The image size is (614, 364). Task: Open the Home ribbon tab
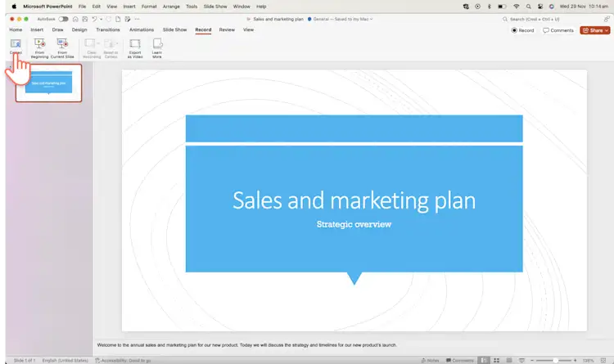[16, 29]
